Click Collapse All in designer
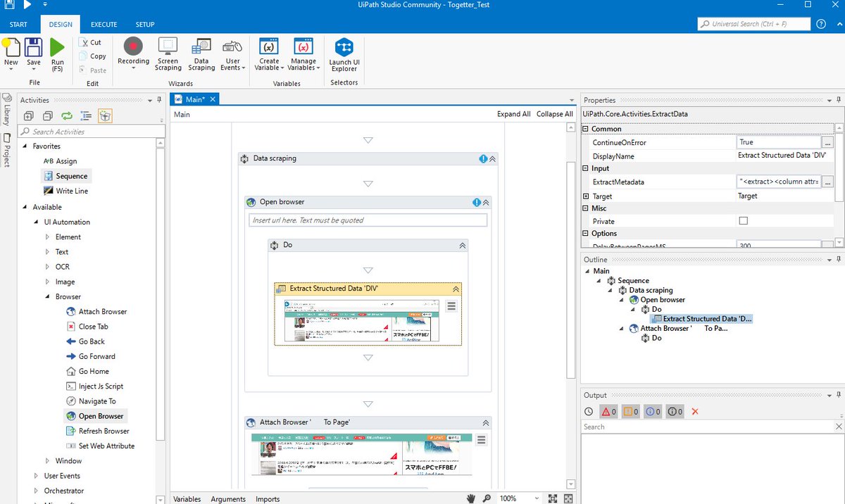The image size is (845, 504). 555,114
